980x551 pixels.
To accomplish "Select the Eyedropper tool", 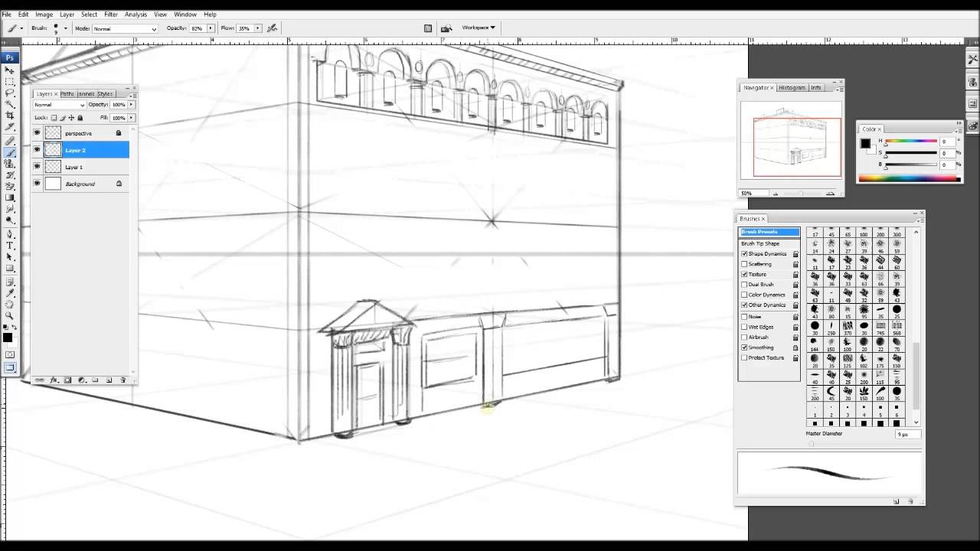I will click(10, 292).
